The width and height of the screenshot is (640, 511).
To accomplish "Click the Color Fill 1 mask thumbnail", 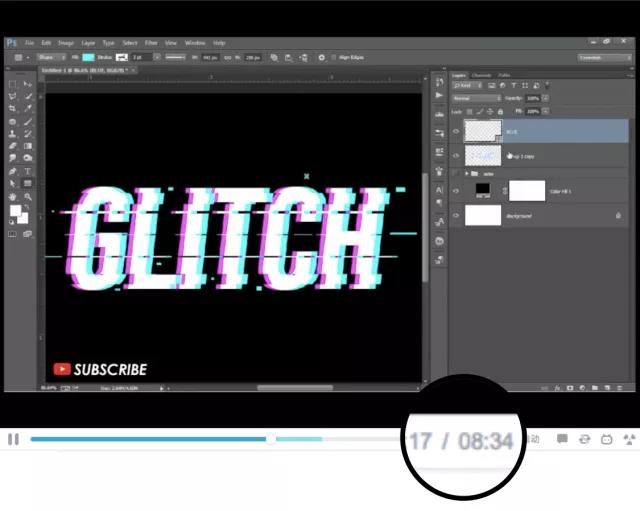I will [527, 191].
